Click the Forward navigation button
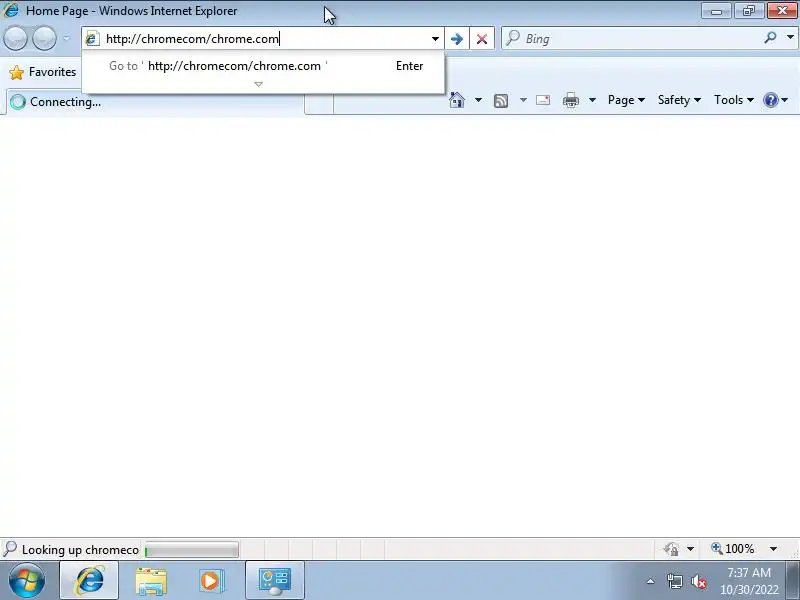Screen dimensions: 800x600 tap(44, 38)
